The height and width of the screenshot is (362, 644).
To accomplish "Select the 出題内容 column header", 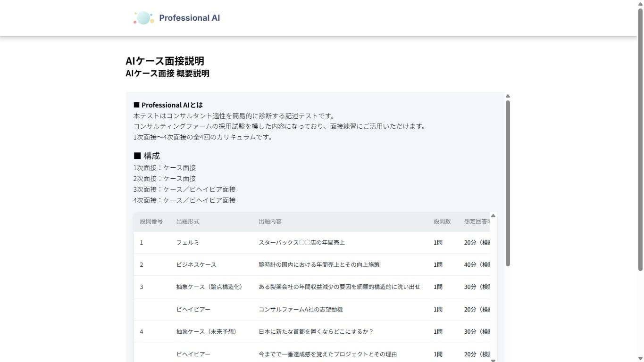I will point(270,222).
